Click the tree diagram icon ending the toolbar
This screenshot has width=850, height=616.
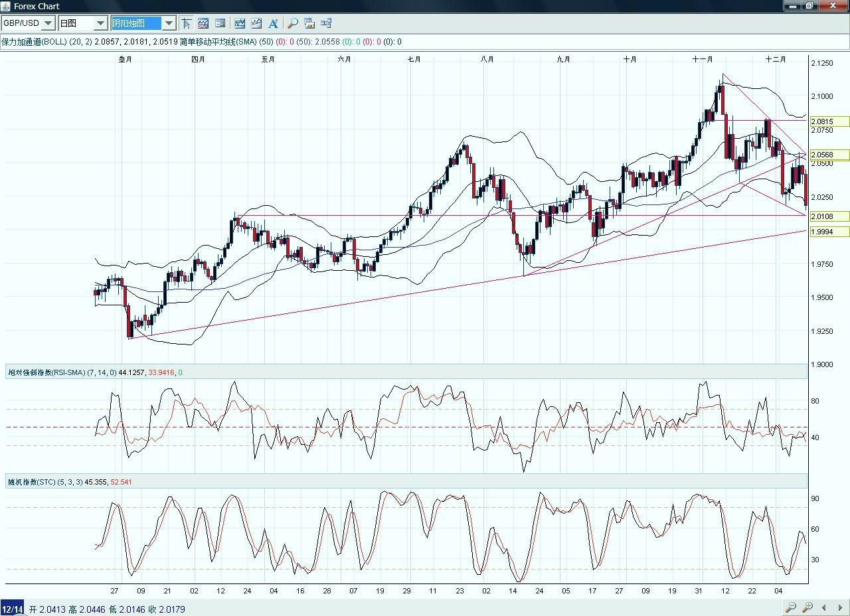point(326,23)
